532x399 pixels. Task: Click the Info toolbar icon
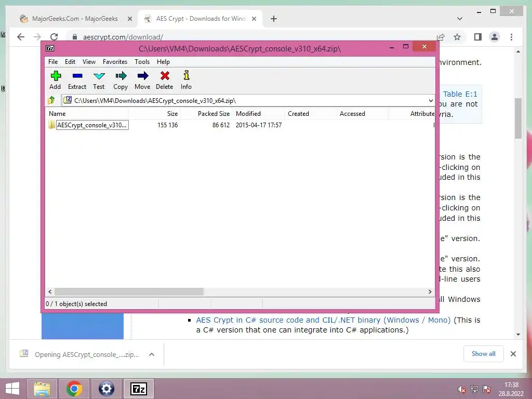pos(187,75)
